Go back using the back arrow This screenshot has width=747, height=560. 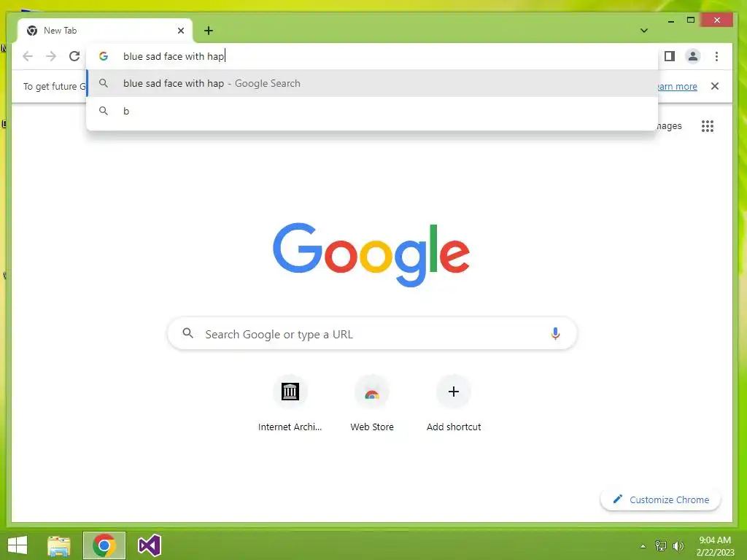[28, 56]
